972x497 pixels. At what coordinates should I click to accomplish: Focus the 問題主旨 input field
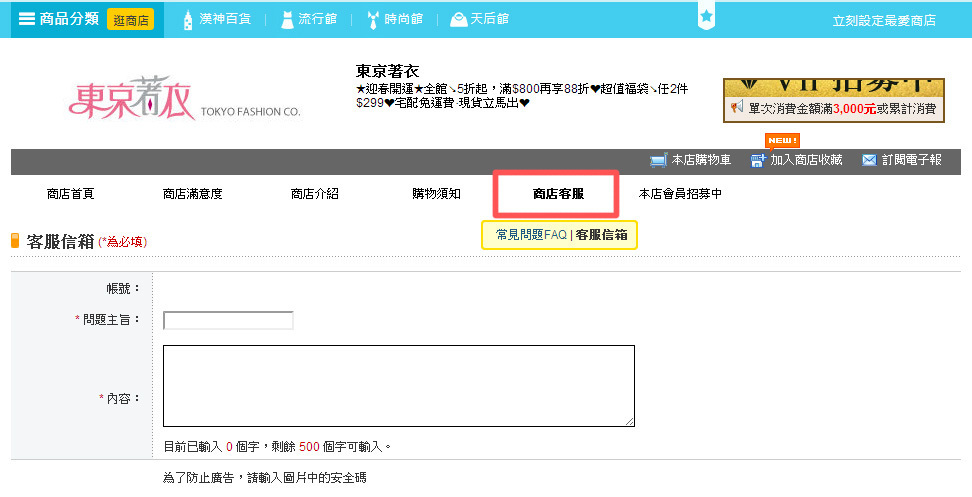[228, 320]
